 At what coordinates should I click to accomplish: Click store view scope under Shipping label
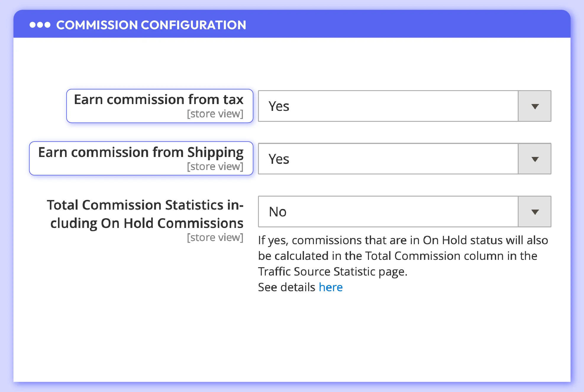(x=215, y=166)
